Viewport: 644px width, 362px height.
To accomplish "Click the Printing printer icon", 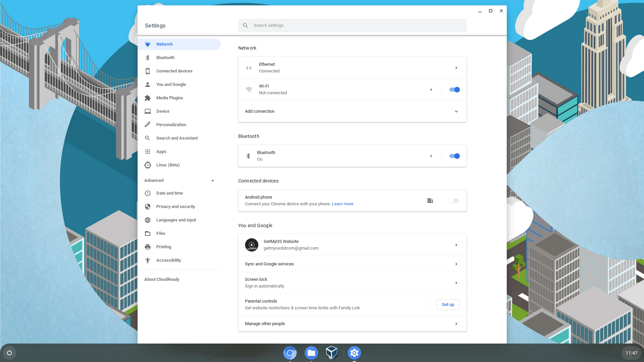I will pos(148,247).
